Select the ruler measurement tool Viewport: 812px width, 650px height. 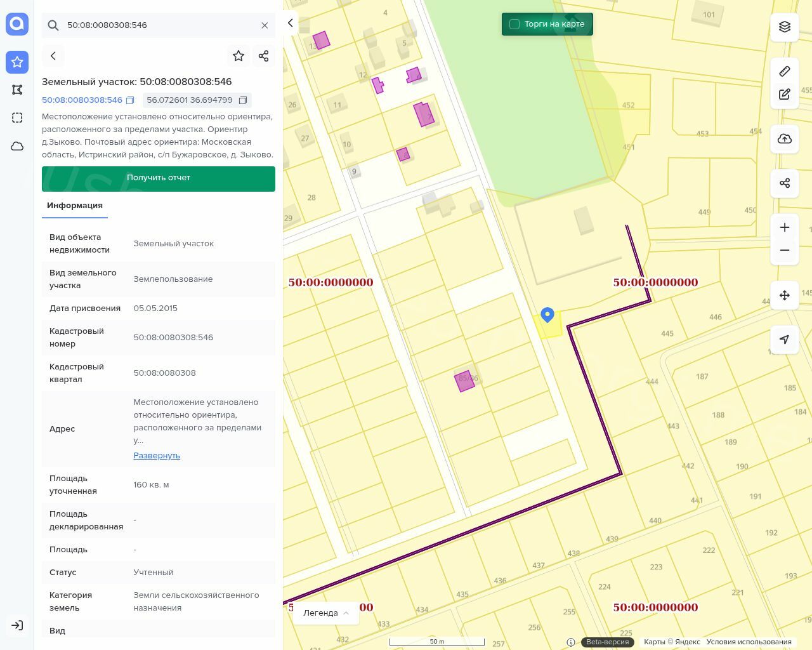click(x=785, y=71)
